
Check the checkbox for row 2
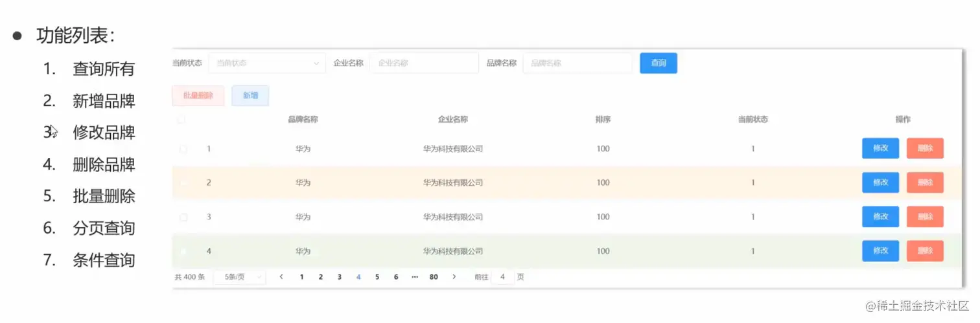tap(183, 183)
